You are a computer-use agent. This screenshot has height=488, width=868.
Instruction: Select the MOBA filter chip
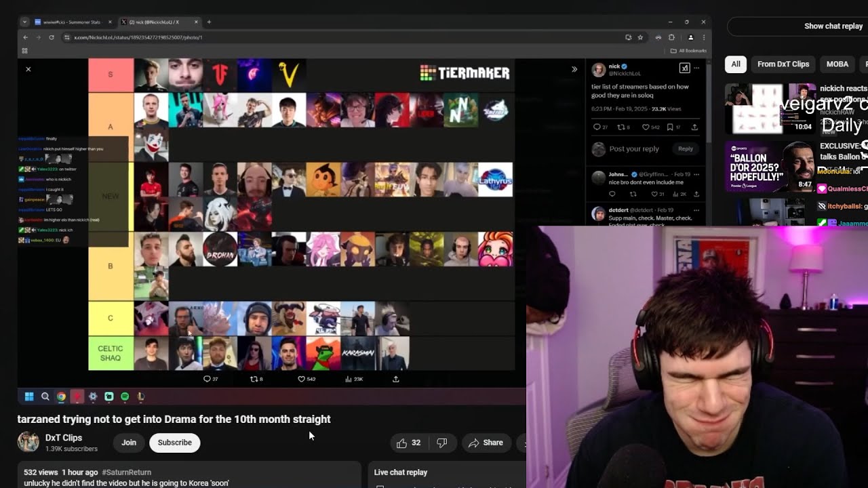837,64
